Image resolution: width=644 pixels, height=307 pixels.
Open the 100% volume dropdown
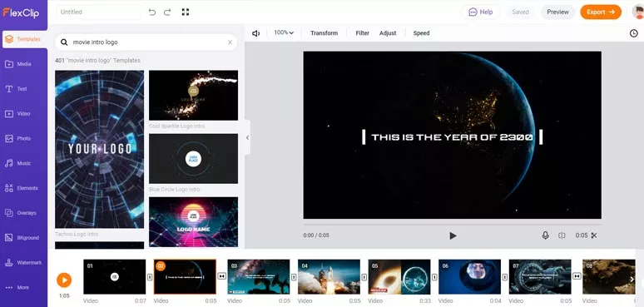pos(284,32)
